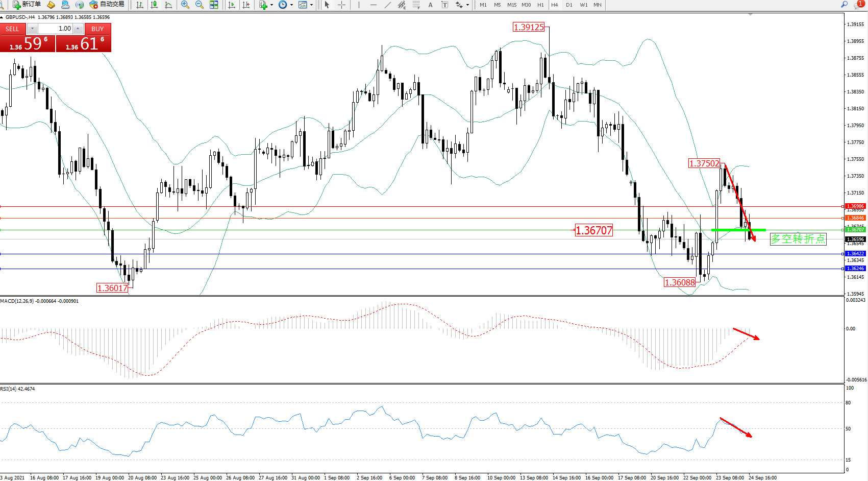Click the New Order (新订单) button
Viewport: 868px width, 481px height.
(x=27, y=5)
